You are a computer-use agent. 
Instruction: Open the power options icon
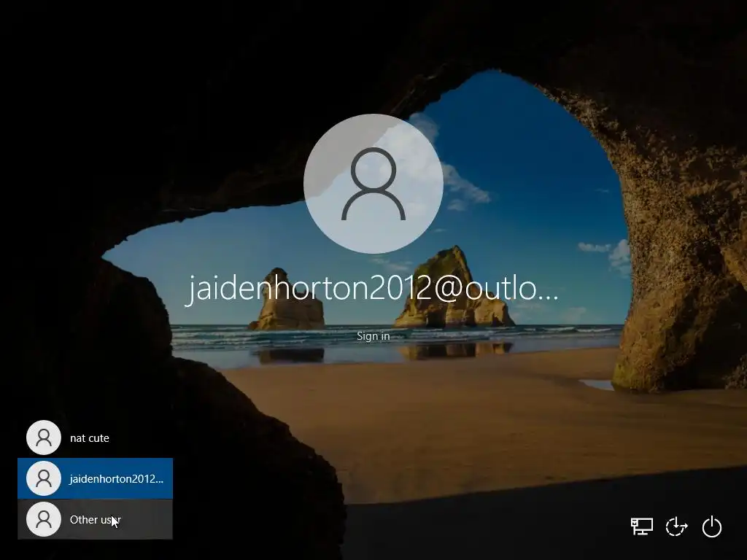click(712, 526)
